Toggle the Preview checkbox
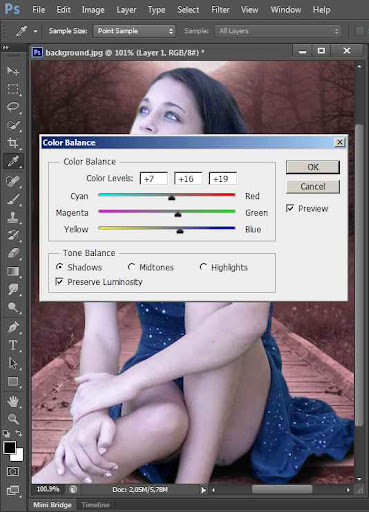This screenshot has width=369, height=512. point(290,208)
